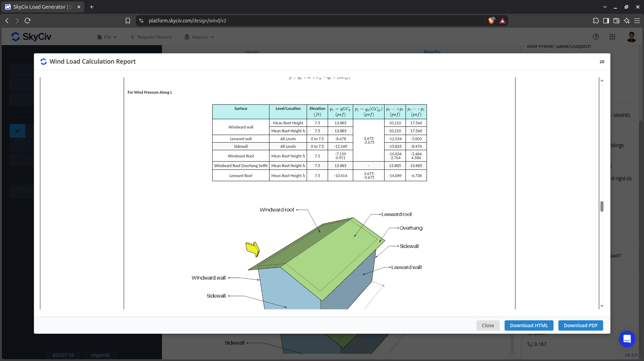Open the help question mark icon
This screenshot has width=644, height=361.
click(x=596, y=37)
